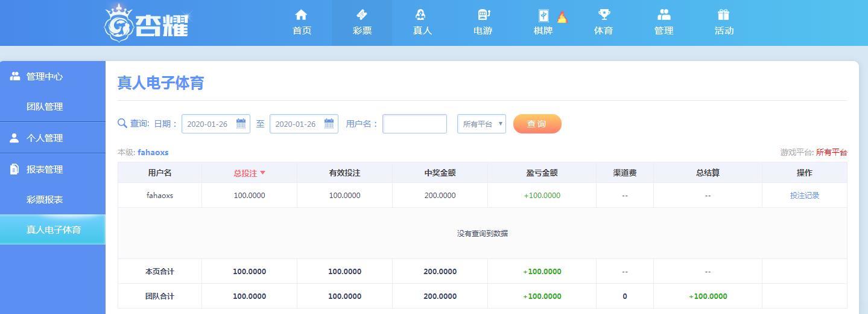Screen dimensions: 868x314
Task: Click the start date field 2020-01-26
Action: (215, 124)
